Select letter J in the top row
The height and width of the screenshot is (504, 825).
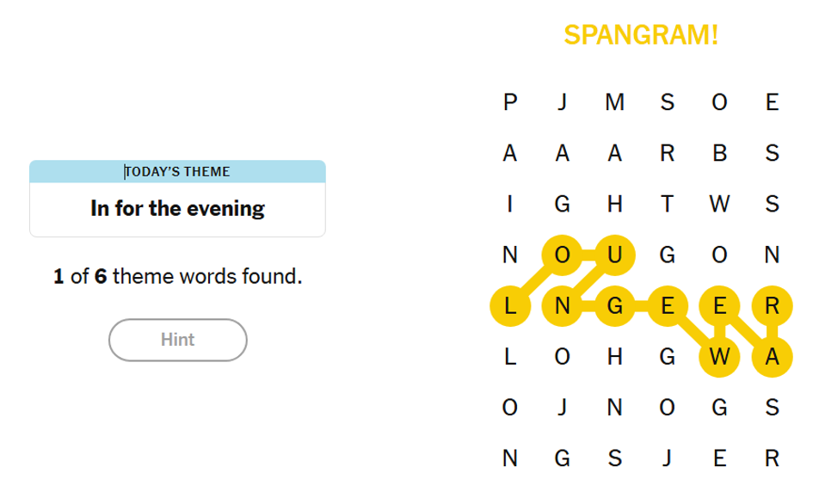point(563,103)
